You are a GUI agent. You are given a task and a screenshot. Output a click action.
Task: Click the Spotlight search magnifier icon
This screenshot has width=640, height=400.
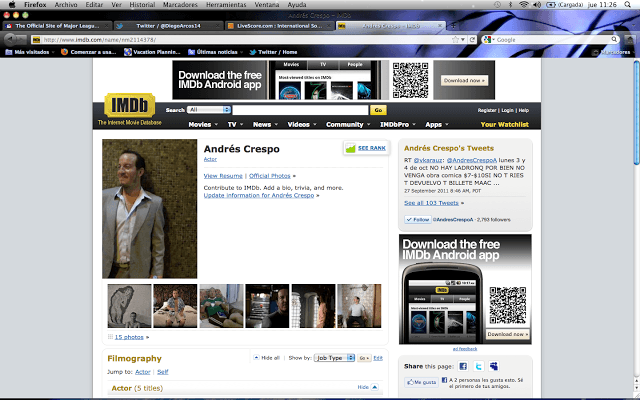[x=628, y=4]
